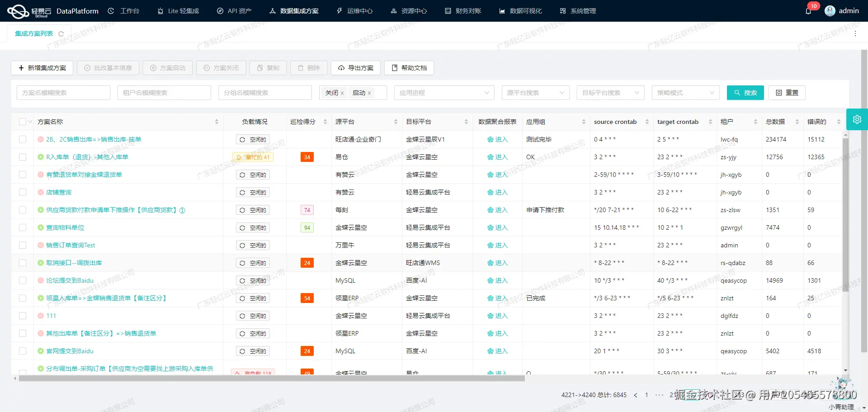This screenshot has width=868, height=412.
Task: Expand the 策略模式 dropdown
Action: tap(685, 93)
